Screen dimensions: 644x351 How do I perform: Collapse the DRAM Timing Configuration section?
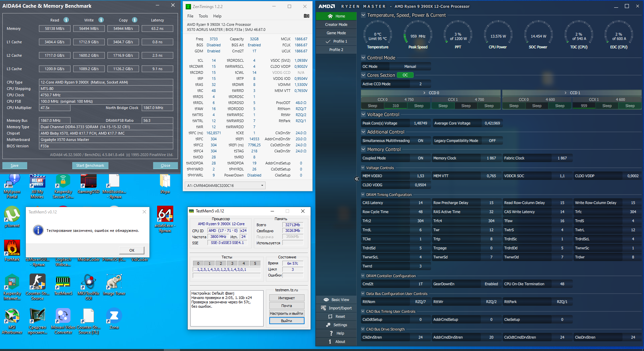tap(363, 195)
